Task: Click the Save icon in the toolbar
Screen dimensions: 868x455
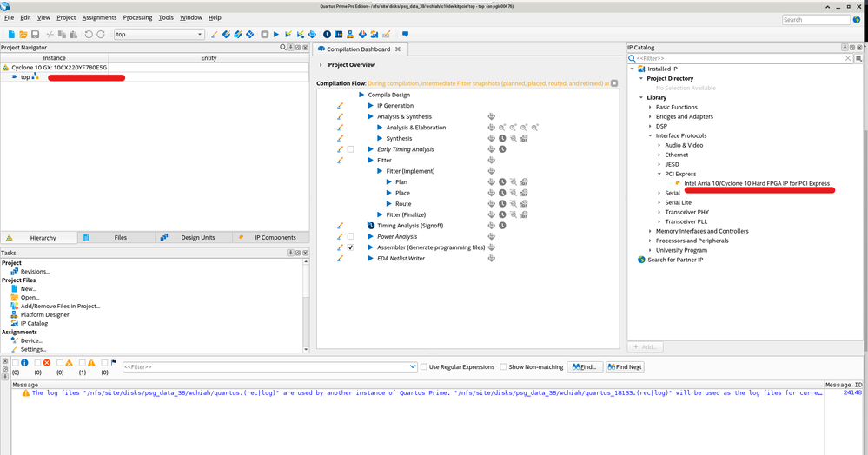Action: click(36, 35)
